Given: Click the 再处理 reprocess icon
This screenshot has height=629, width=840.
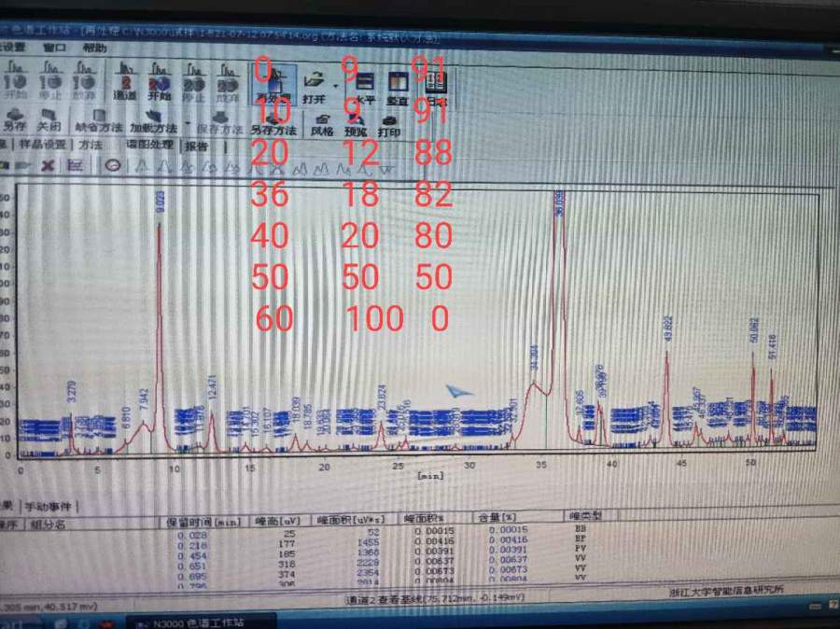Looking at the screenshot, I should 273,85.
